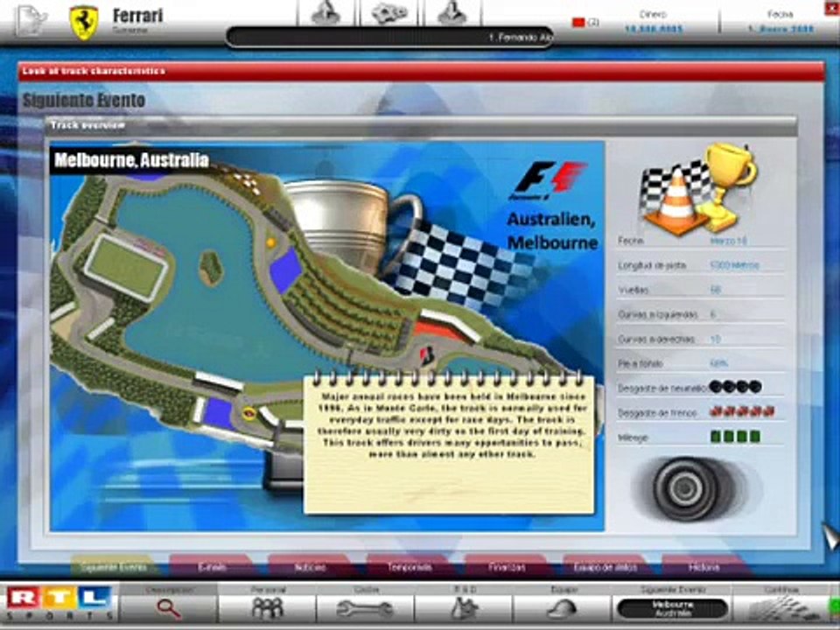Click the document icon at top left
Viewport: 840px width, 630px height.
tap(31, 20)
